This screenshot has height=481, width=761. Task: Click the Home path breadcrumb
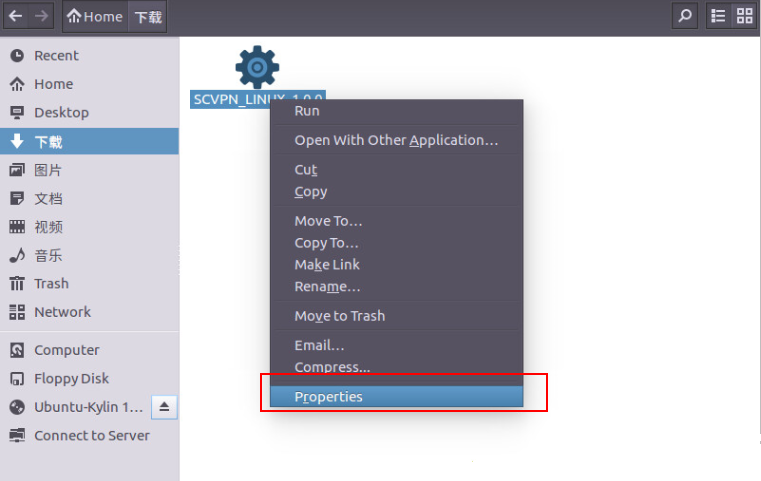click(95, 16)
